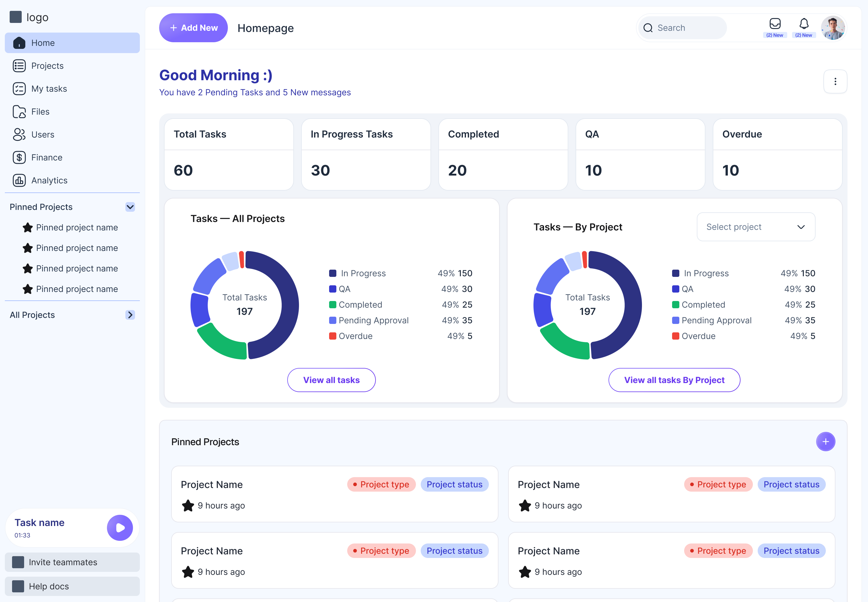Click the Users icon in sidebar
Viewport: 868px width, 602px height.
tap(19, 135)
